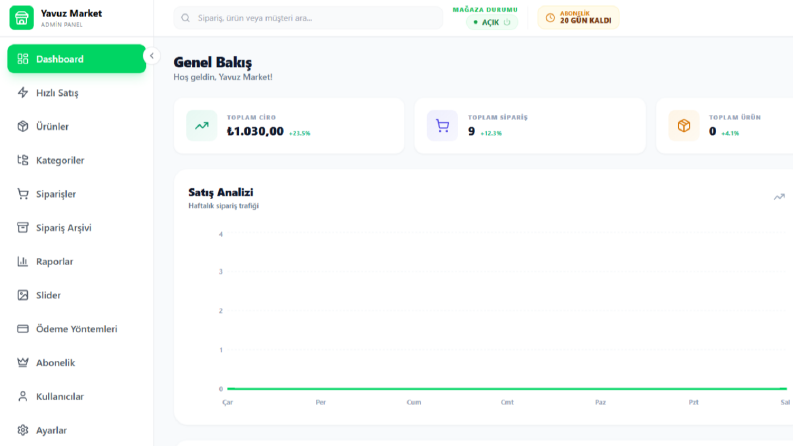Open Kategoriler in the sidebar

(76, 160)
